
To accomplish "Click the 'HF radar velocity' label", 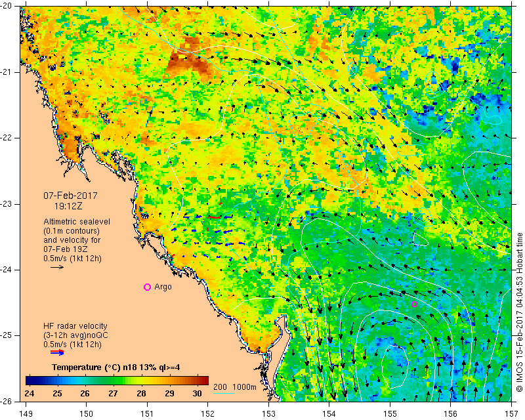I will (x=75, y=326).
